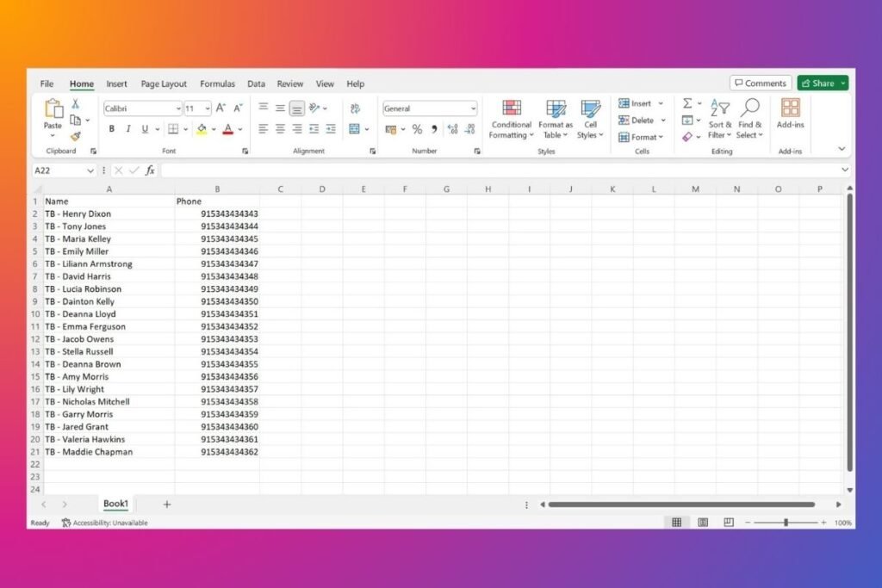Open the Format cells menu

(x=641, y=137)
